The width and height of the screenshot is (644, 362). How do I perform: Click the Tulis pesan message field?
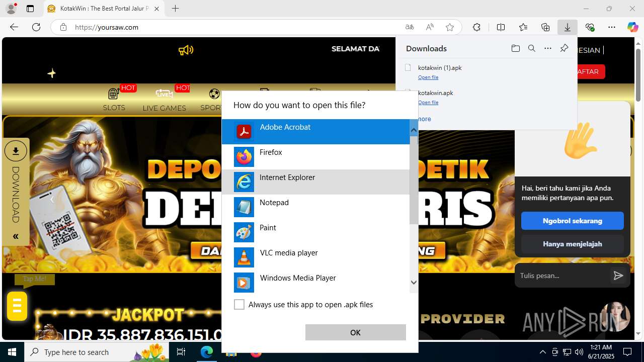tap(562, 276)
